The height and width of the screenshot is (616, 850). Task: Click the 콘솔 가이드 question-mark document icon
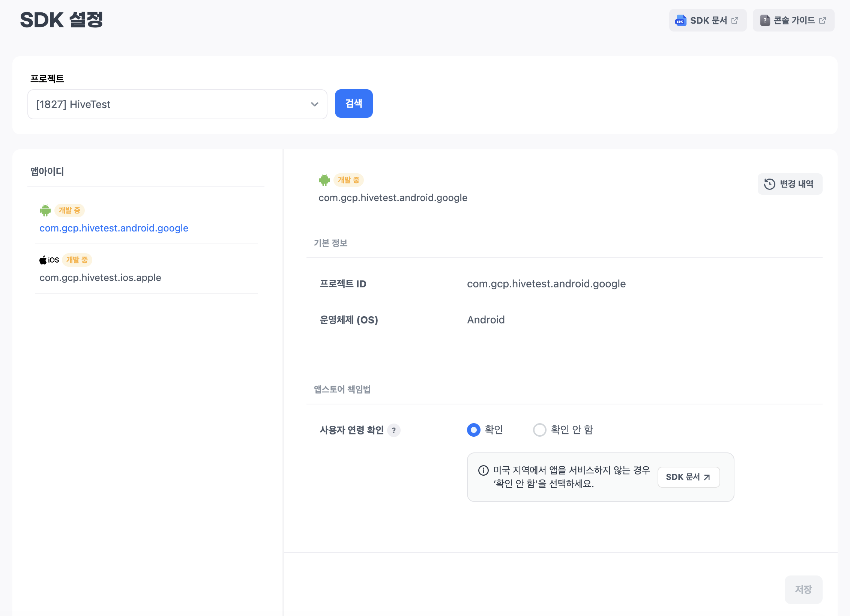[x=765, y=21]
